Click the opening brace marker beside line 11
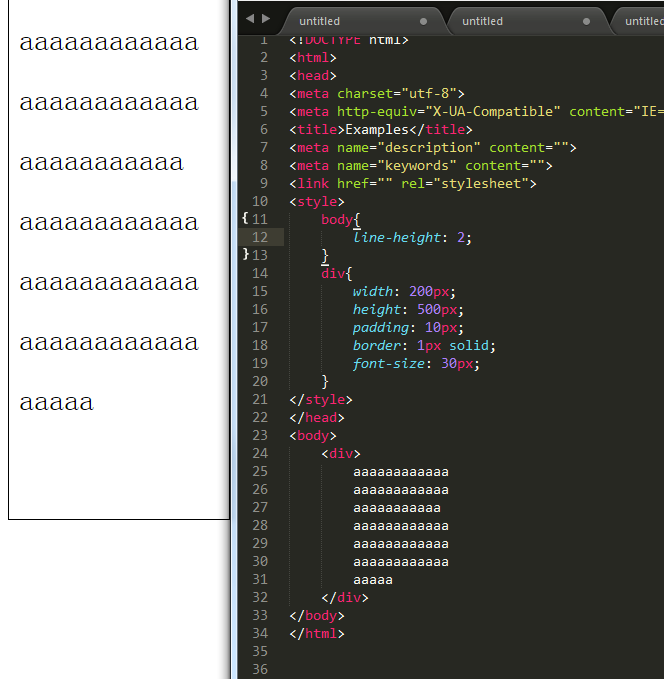The image size is (664, 679). point(245,218)
